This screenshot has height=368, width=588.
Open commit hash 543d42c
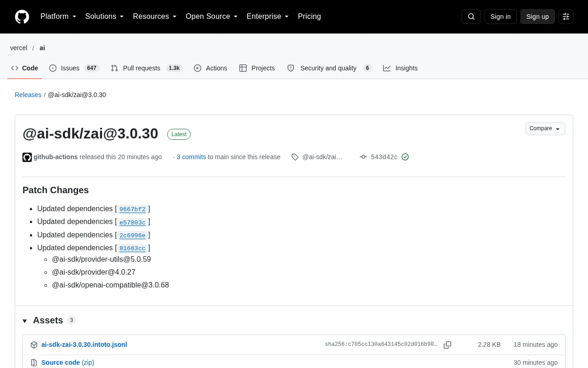(x=384, y=157)
